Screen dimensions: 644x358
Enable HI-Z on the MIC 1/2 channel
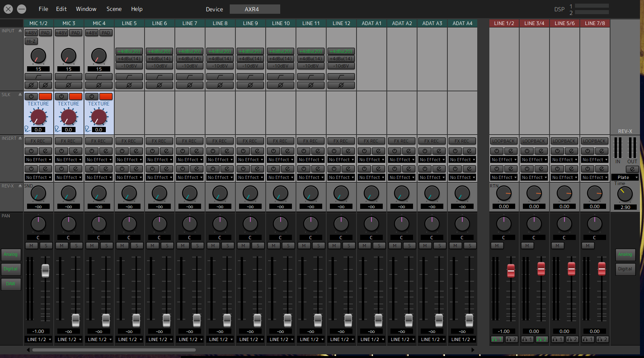31,41
